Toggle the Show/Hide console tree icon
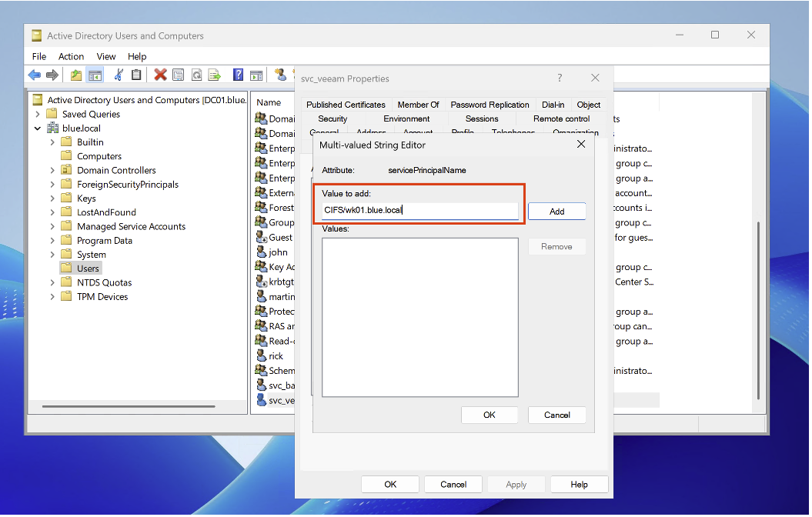812x517 pixels. 95,75
